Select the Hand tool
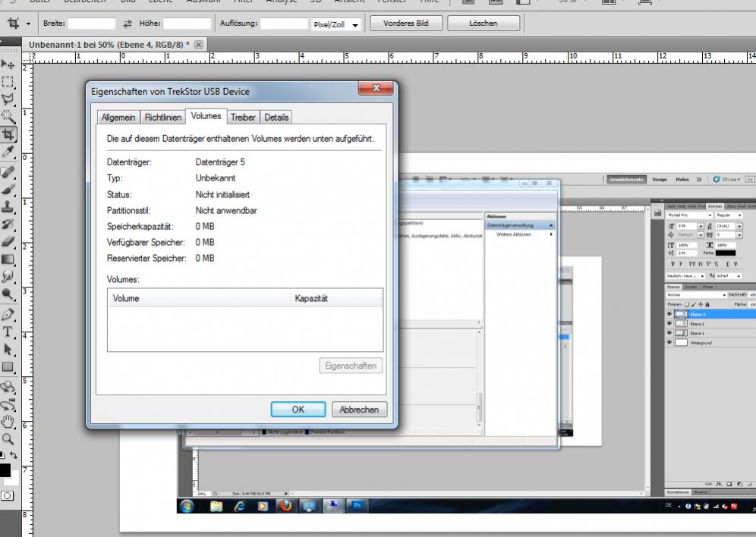Screen dimensions: 756x537 8,422
